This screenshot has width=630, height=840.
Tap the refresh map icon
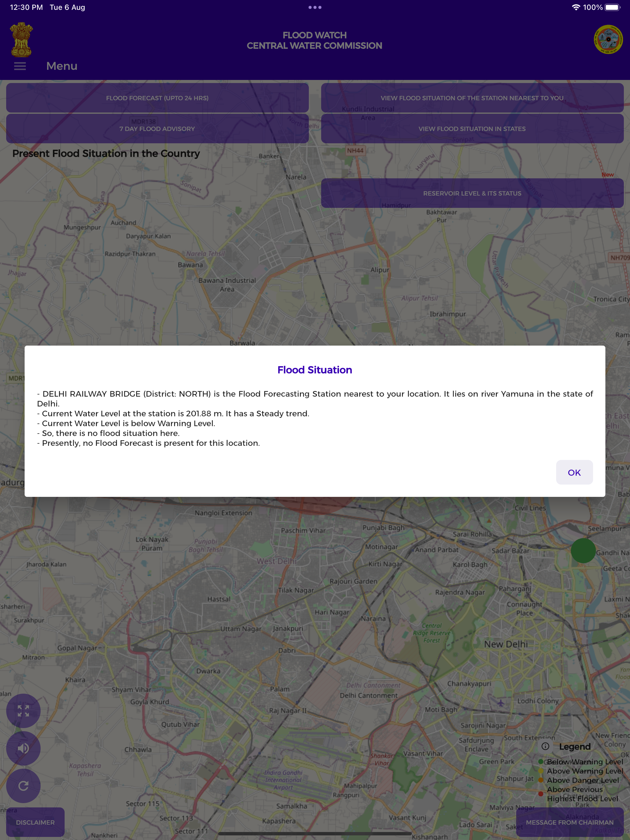coord(23,786)
